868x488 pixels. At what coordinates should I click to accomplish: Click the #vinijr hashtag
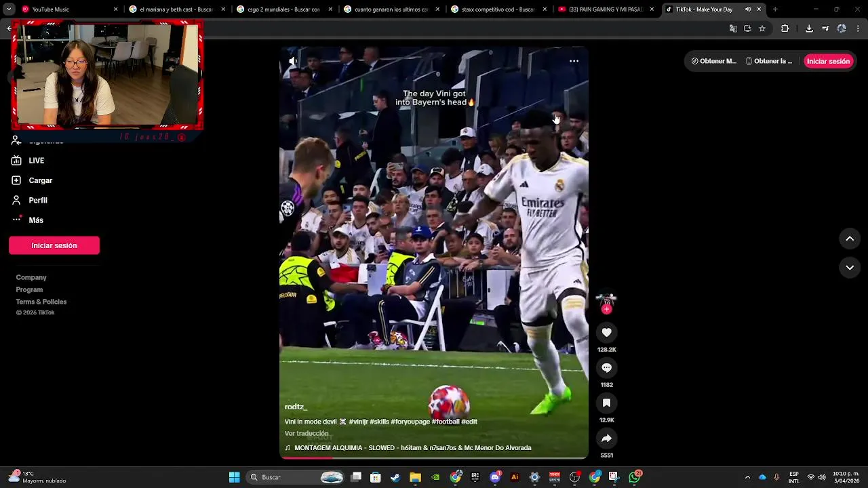(x=359, y=422)
